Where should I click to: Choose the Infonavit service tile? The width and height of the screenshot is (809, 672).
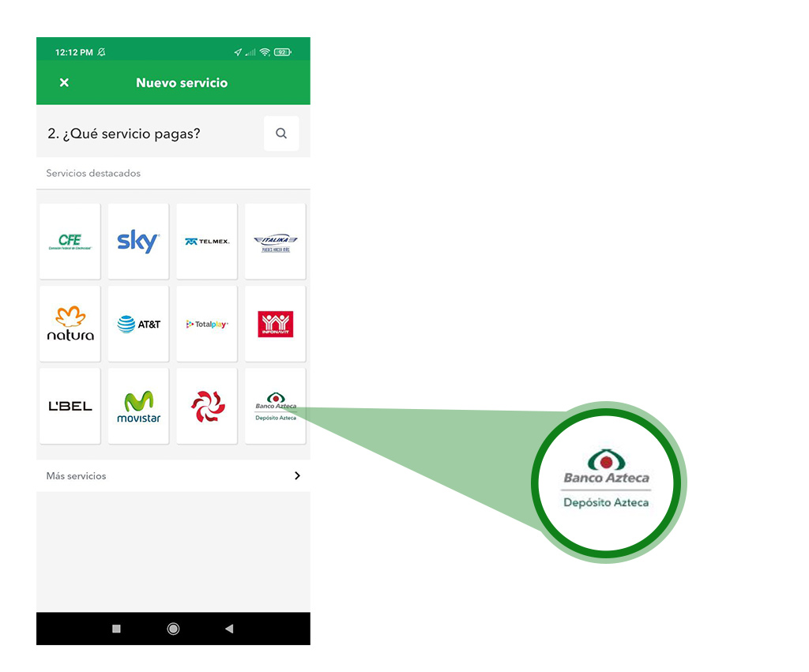tap(276, 324)
